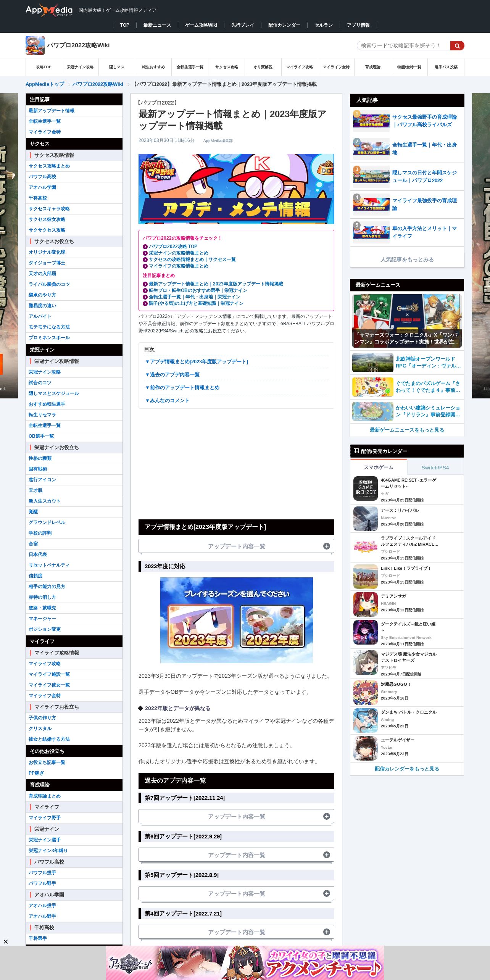
Task: Open 配信カレンダー in top menu
Action: [284, 25]
